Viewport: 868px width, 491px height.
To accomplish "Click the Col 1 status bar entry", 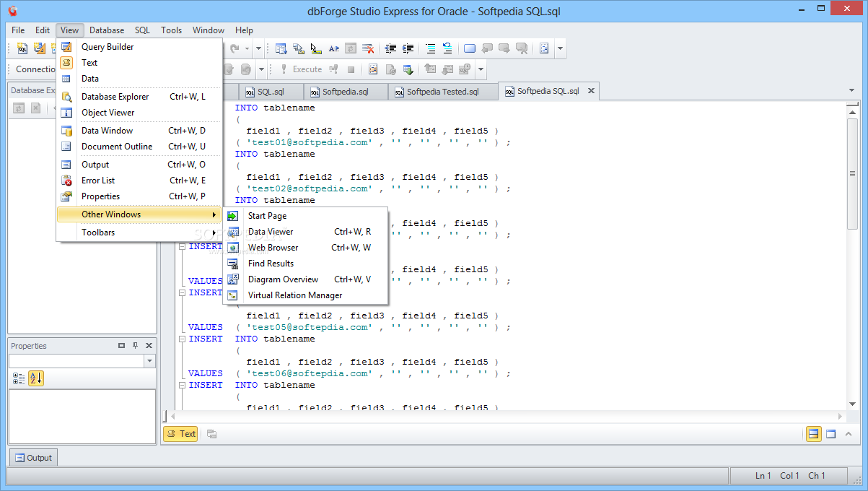I will 789,476.
